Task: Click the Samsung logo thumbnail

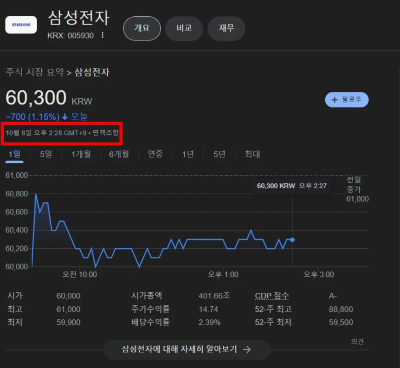Action: pos(21,25)
